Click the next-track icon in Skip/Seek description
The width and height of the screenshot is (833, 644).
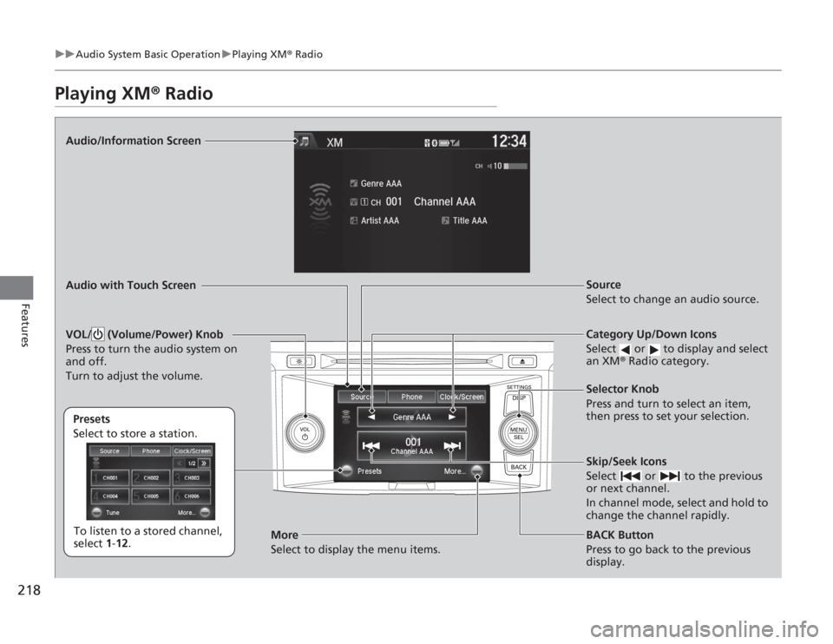tap(669, 476)
